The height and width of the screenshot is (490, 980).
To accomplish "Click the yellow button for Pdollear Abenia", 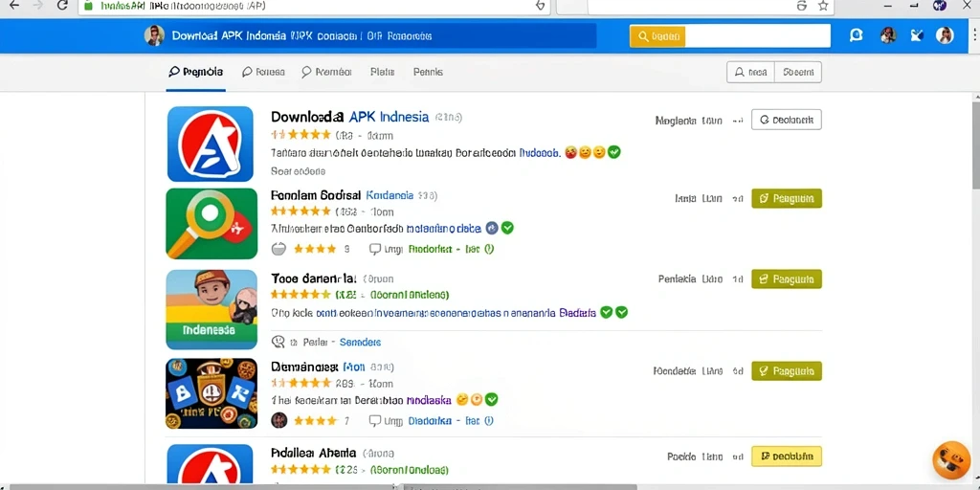I will click(x=787, y=457).
